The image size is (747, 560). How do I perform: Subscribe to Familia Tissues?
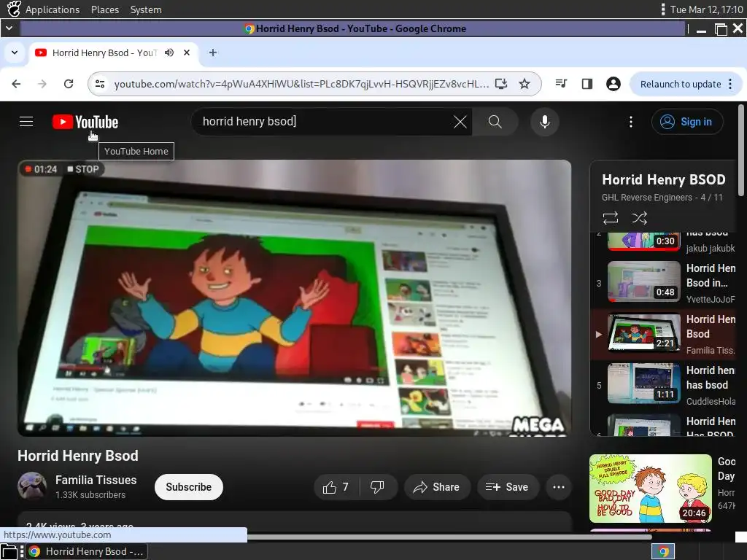(189, 487)
